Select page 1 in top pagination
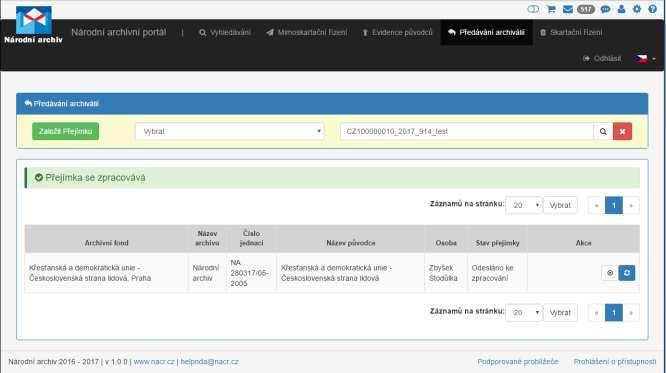 (x=614, y=205)
